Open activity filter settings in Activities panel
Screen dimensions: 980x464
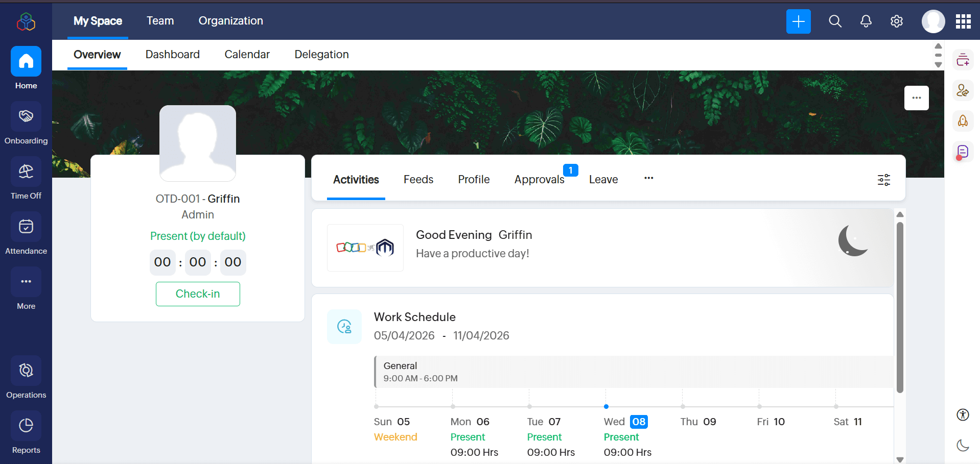click(x=884, y=180)
